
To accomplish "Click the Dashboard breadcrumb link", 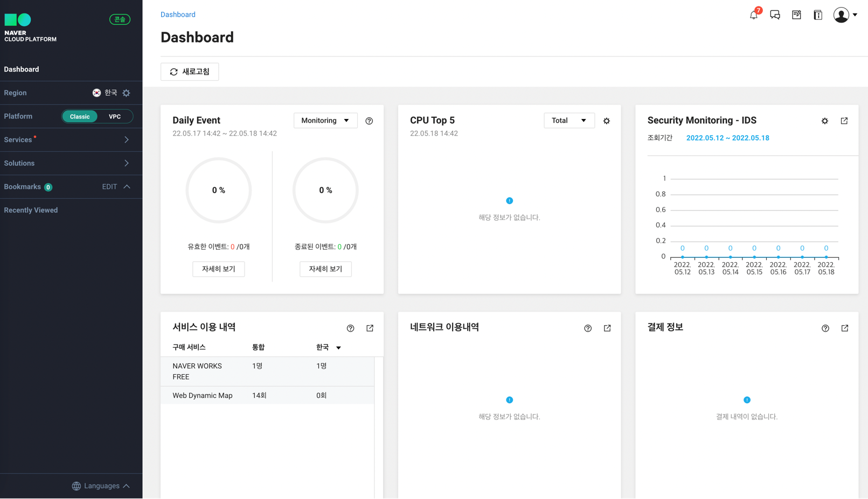I will 178,15.
